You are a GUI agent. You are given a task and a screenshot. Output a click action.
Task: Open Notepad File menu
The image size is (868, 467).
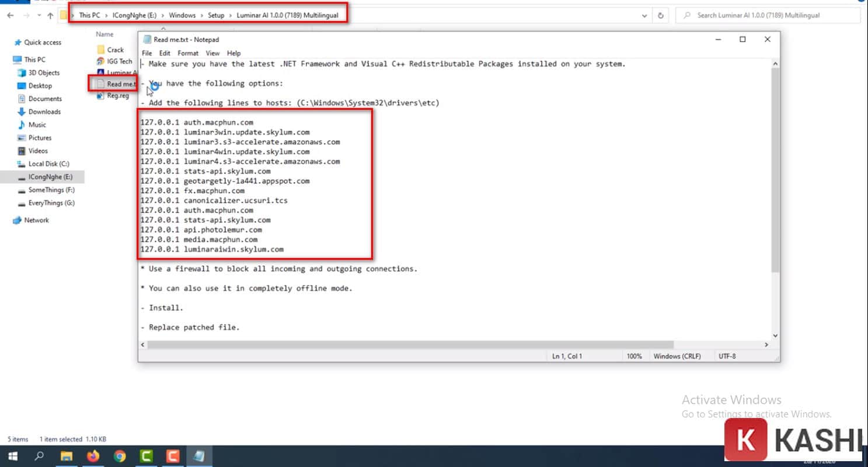click(147, 53)
